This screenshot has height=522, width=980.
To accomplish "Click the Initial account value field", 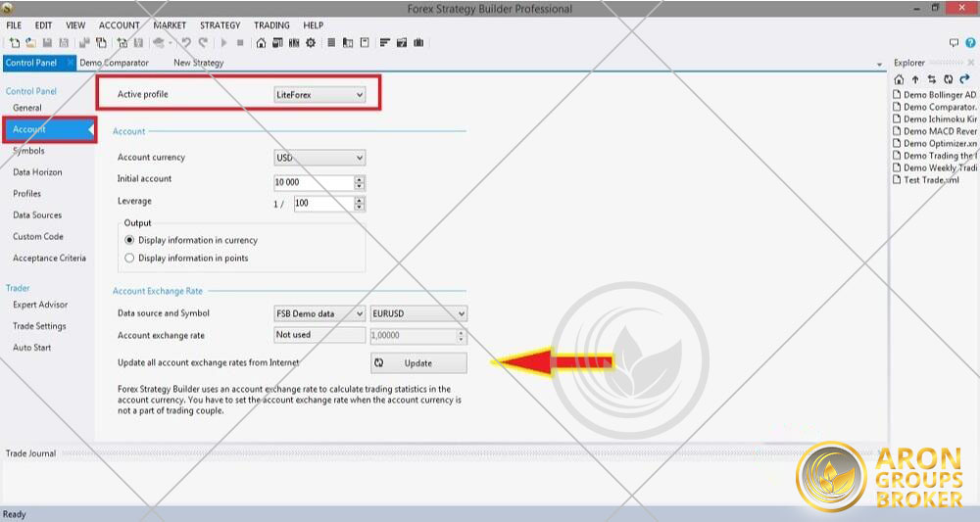I will (314, 182).
